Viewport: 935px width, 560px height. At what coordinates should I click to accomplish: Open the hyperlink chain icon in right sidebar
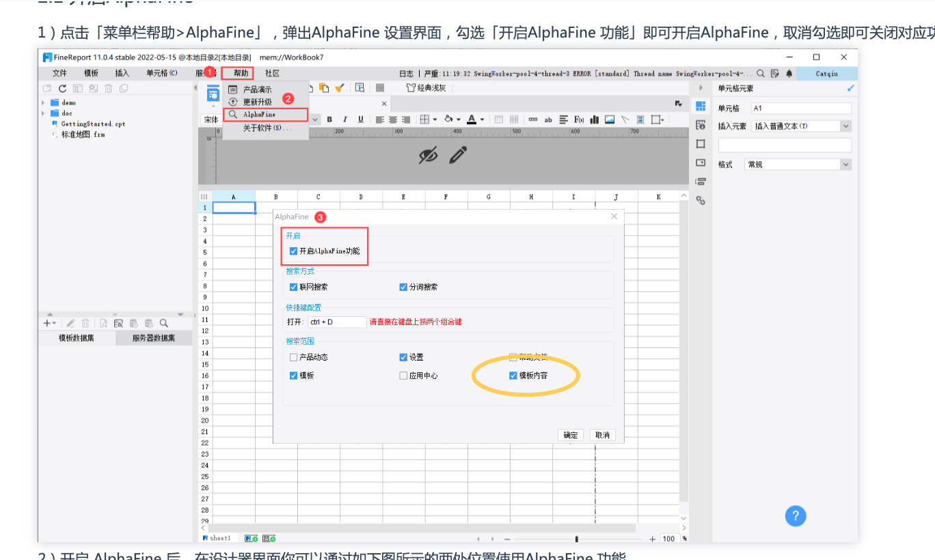click(x=701, y=200)
